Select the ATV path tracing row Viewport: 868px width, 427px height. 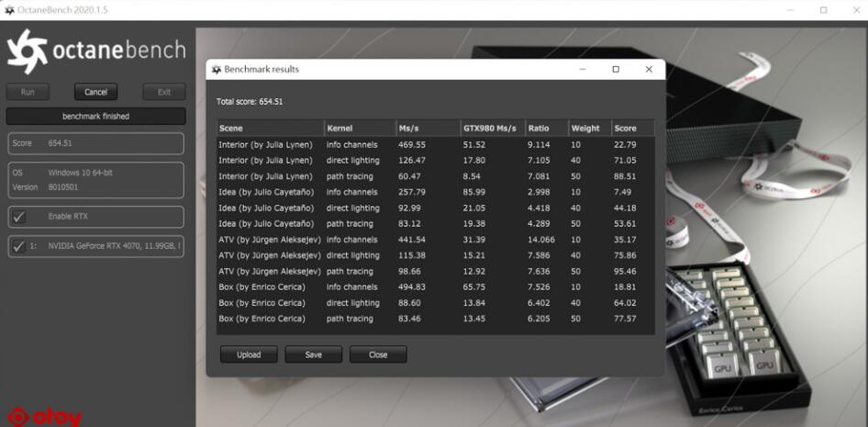[x=436, y=272]
